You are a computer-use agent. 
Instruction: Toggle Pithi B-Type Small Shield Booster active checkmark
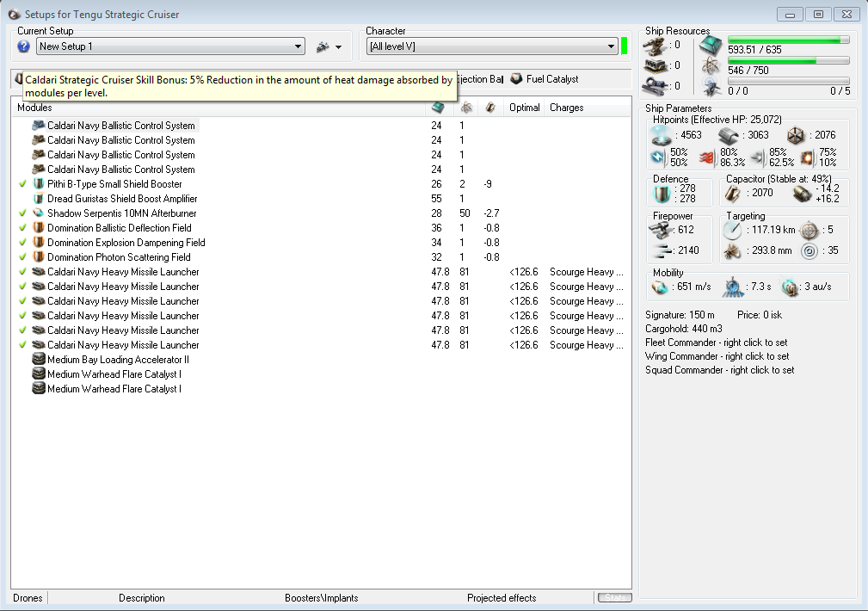(22, 184)
